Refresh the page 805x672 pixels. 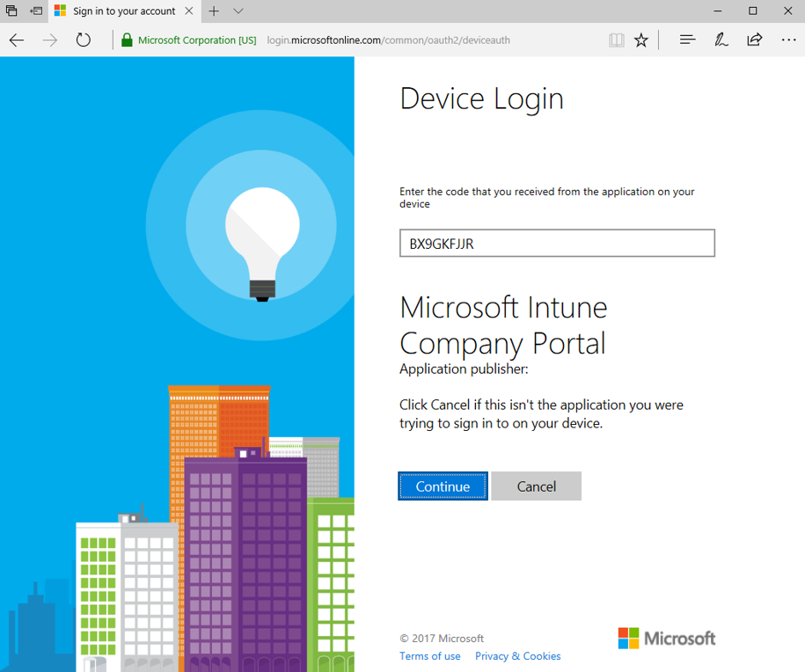(84, 40)
